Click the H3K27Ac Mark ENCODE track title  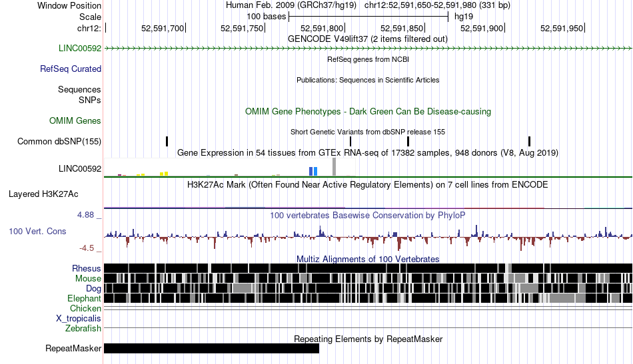click(x=368, y=185)
